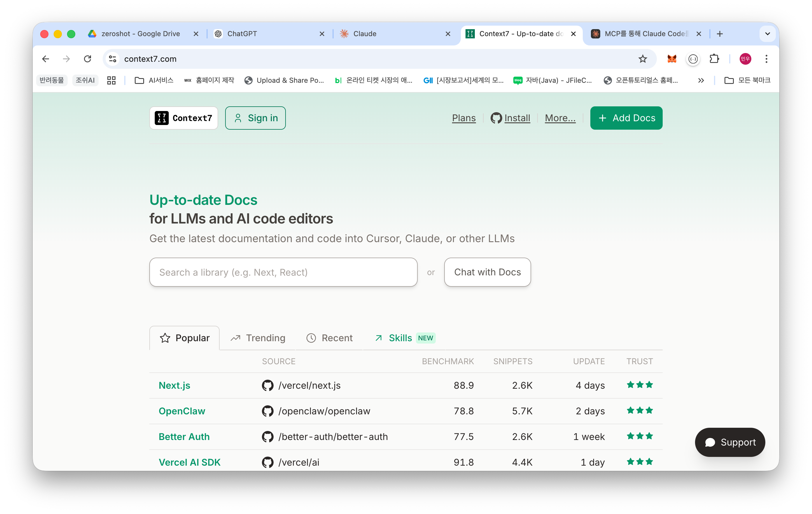Viewport: 812px width, 514px height.
Task: Click the Context7 logo button
Action: coord(184,118)
